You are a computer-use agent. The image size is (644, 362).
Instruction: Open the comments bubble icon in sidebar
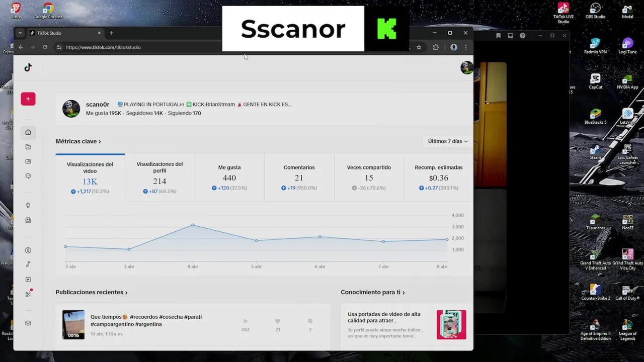click(28, 176)
